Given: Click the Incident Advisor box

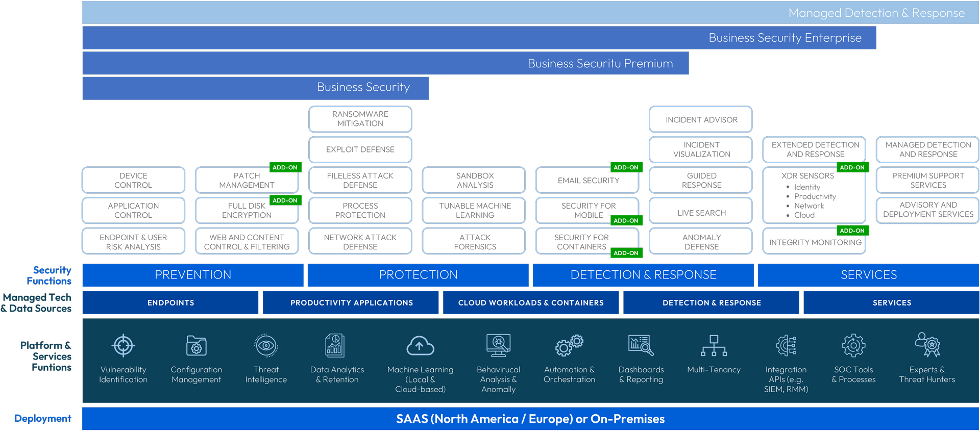Looking at the screenshot, I should (701, 119).
